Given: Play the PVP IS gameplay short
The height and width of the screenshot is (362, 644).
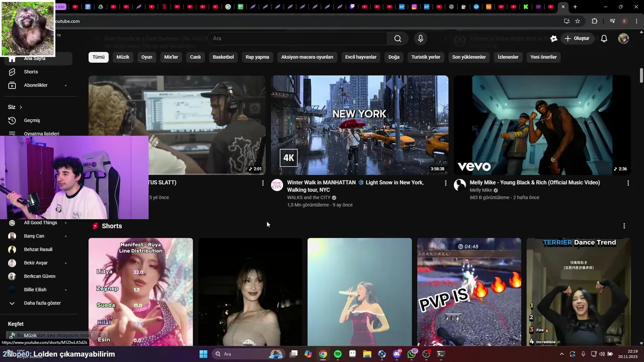Looking at the screenshot, I should [469, 292].
